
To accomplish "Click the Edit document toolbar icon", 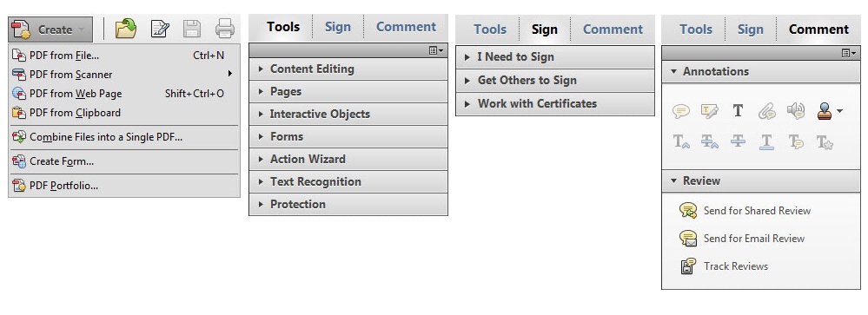I will (x=160, y=29).
